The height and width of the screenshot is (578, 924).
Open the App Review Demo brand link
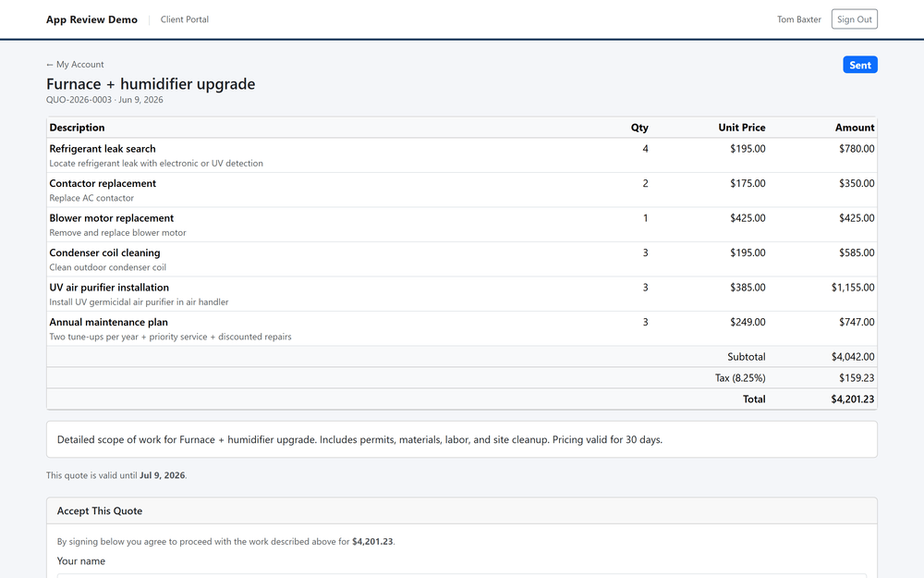click(x=91, y=19)
